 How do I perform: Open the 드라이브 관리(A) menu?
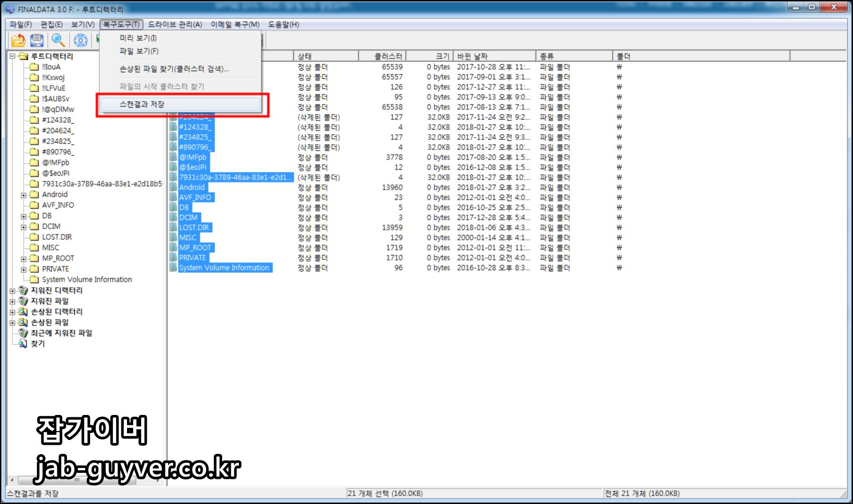175,24
